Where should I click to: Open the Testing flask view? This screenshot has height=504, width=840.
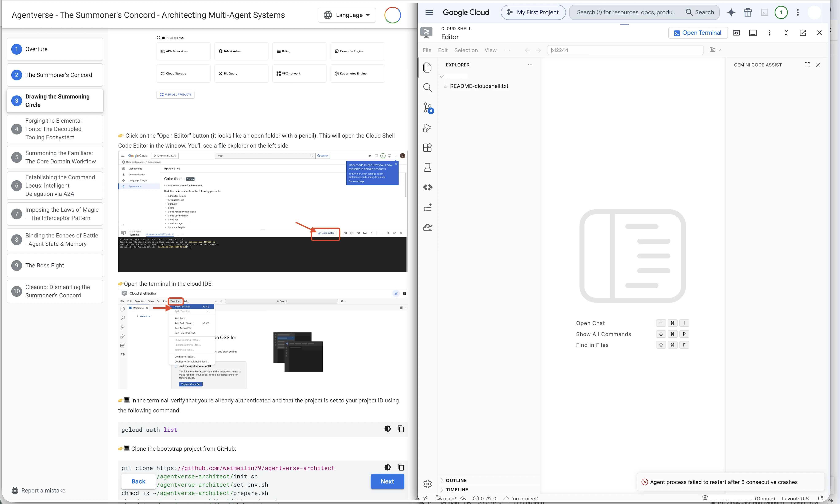click(427, 167)
